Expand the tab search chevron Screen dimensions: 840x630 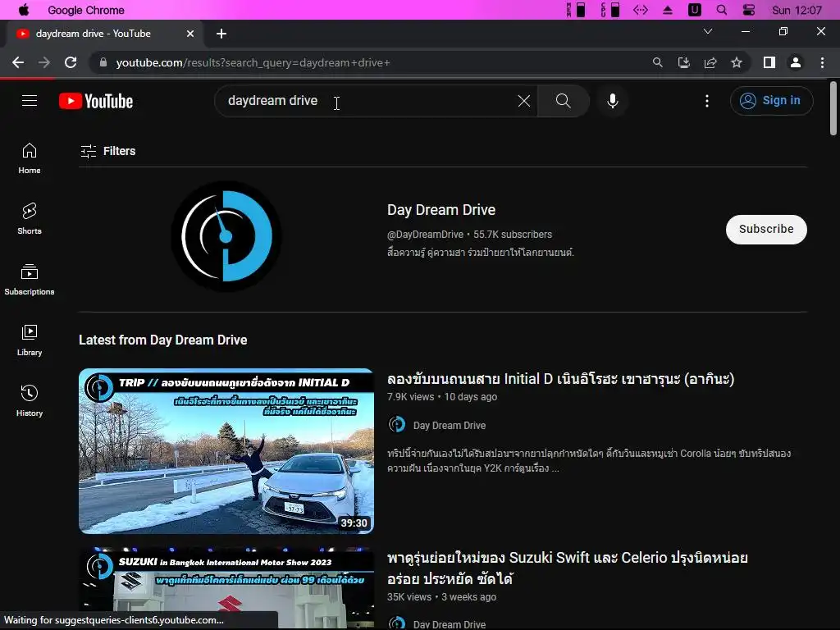pyautogui.click(x=708, y=32)
